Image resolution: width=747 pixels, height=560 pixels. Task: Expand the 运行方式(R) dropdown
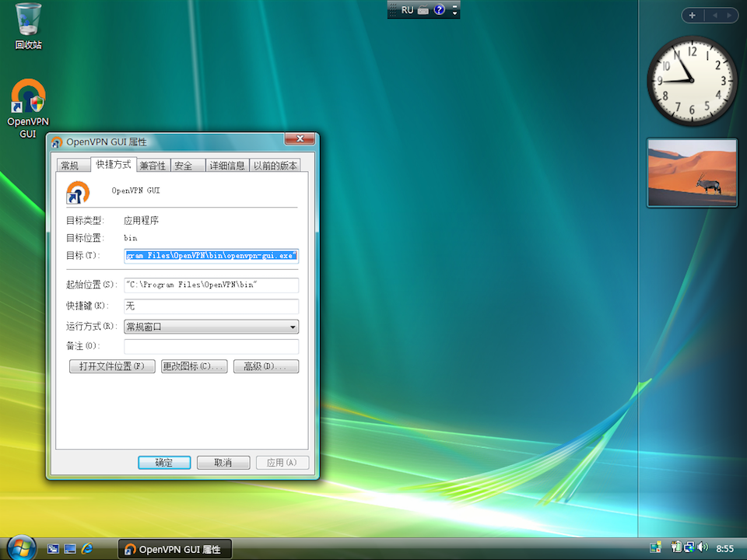(x=211, y=327)
